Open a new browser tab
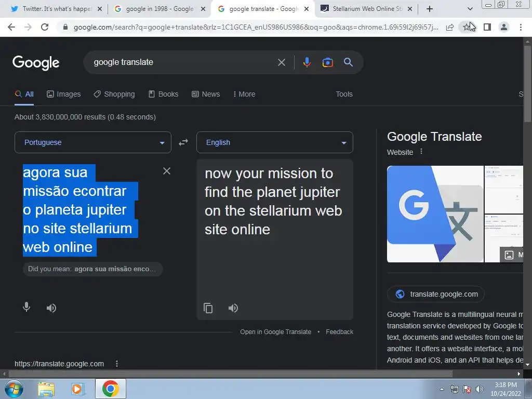This screenshot has height=399, width=532. [x=430, y=9]
